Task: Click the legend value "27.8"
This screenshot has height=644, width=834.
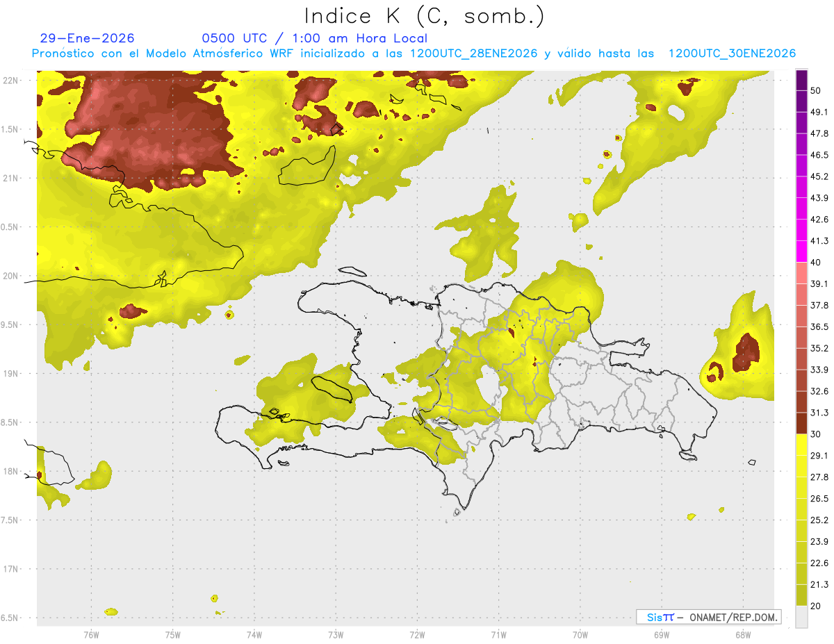Action: click(819, 477)
